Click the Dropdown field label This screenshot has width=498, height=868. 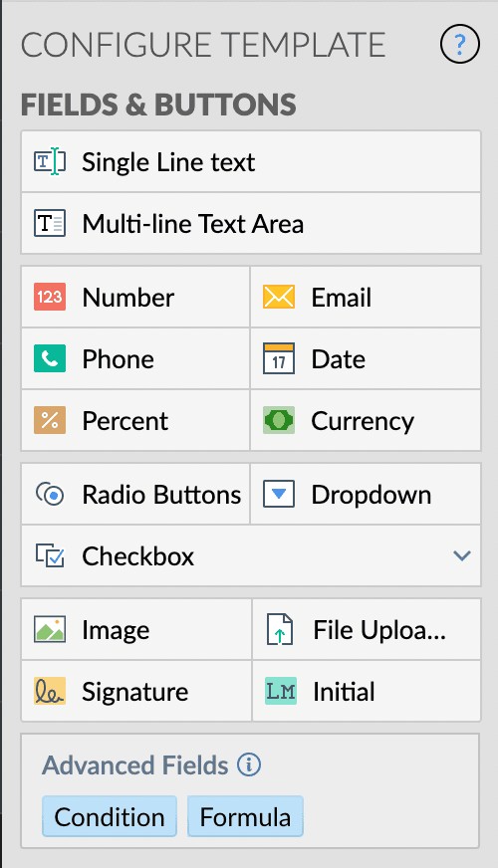click(372, 496)
